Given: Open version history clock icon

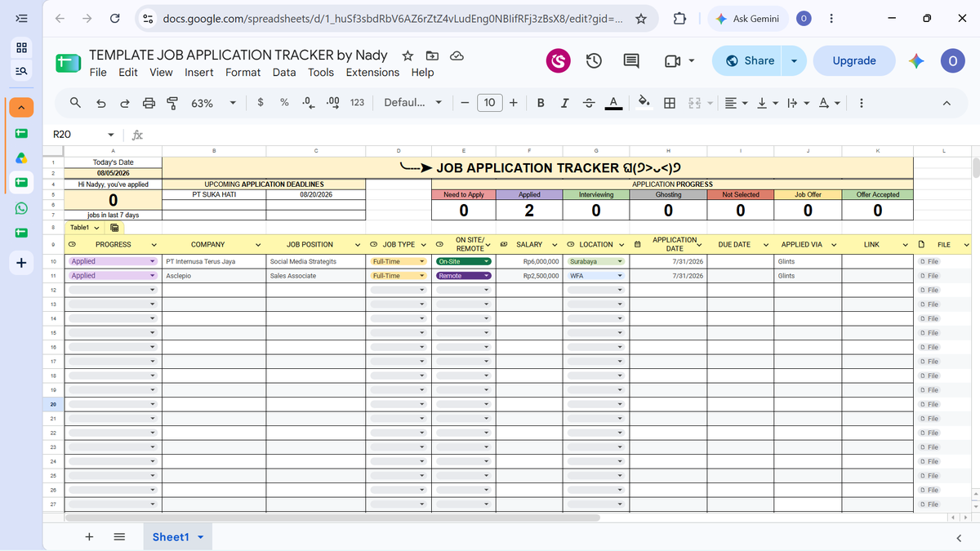Looking at the screenshot, I should click(x=594, y=60).
